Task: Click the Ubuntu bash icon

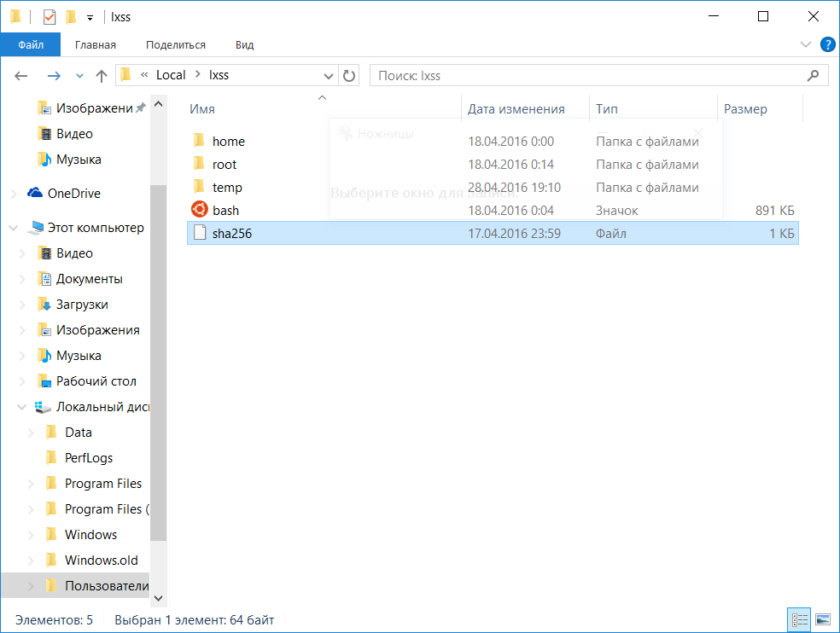Action: [x=199, y=210]
